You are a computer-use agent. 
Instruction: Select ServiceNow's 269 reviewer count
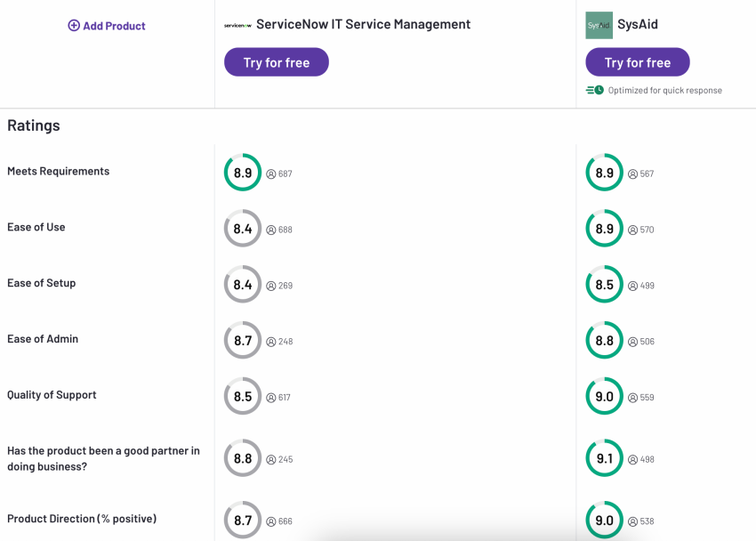tap(286, 286)
